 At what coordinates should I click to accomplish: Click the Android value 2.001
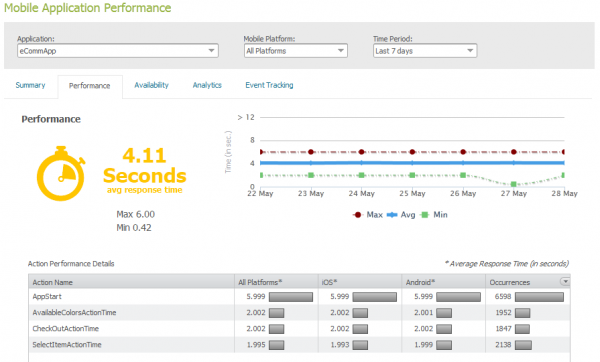423,313
